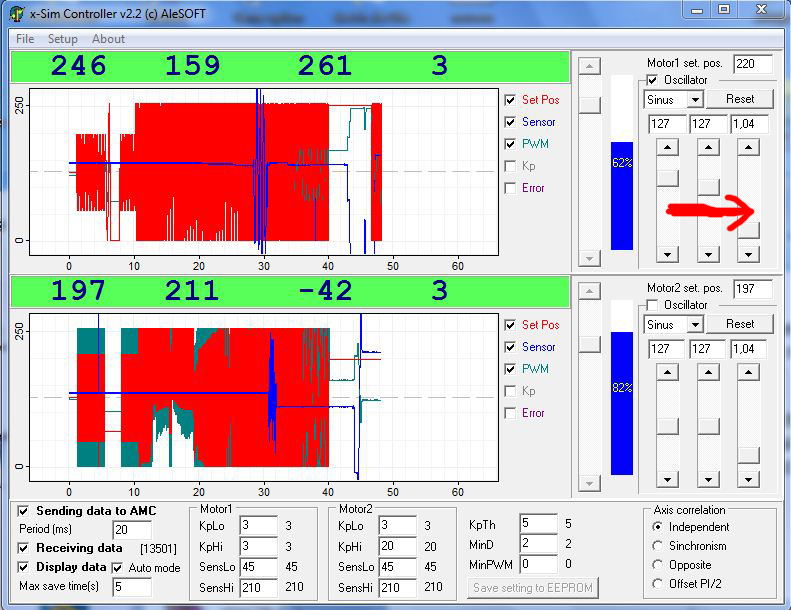Toggle Display data checkbox

click(23, 567)
